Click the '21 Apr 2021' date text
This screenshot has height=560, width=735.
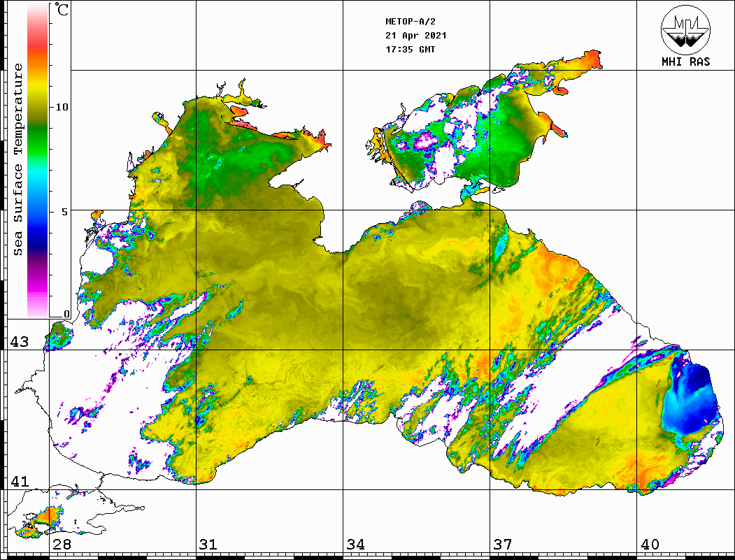[416, 36]
